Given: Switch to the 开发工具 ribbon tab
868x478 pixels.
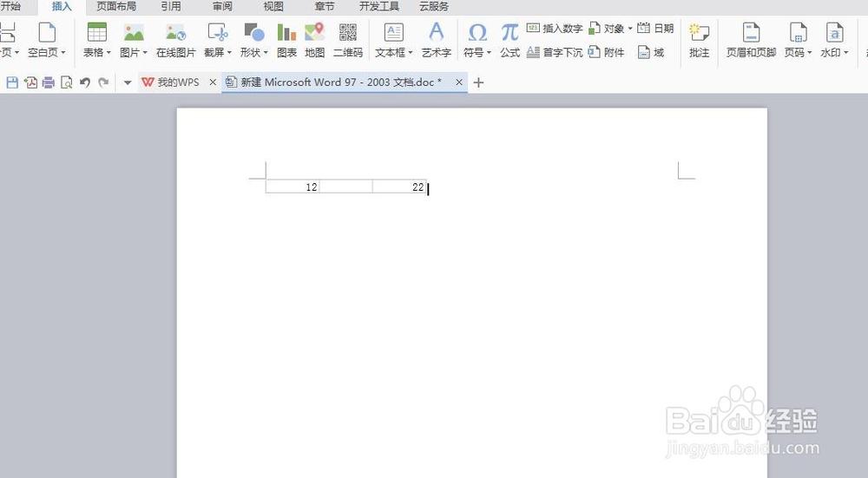Looking at the screenshot, I should pyautogui.click(x=379, y=7).
